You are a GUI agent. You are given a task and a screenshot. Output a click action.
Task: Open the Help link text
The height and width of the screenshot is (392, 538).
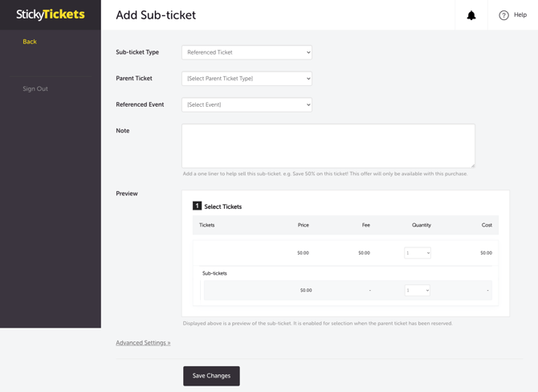(x=520, y=14)
